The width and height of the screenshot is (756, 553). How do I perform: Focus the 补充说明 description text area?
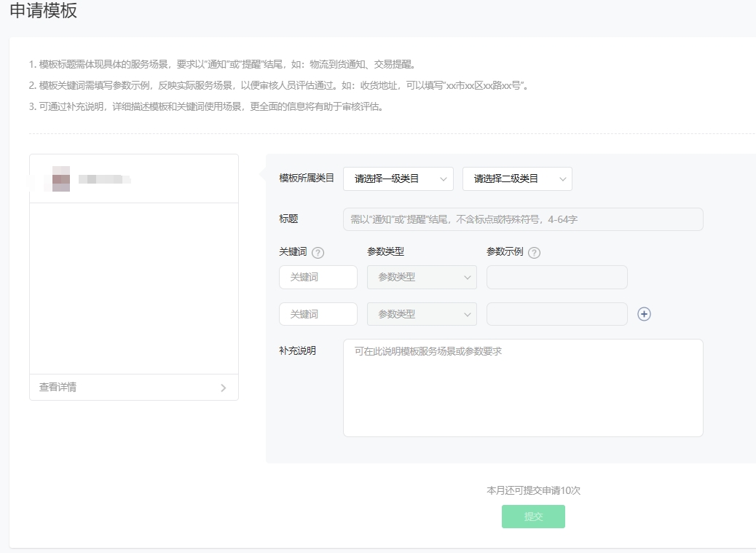point(523,386)
